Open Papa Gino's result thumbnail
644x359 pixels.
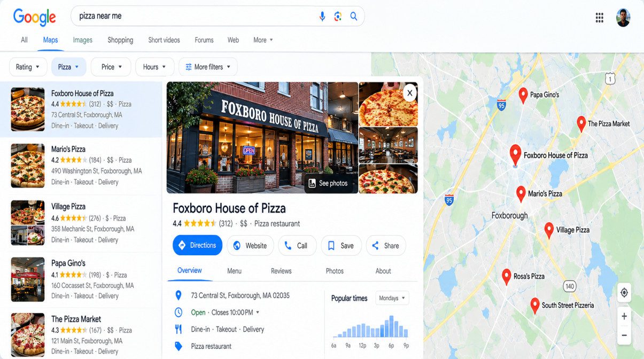pyautogui.click(x=28, y=279)
